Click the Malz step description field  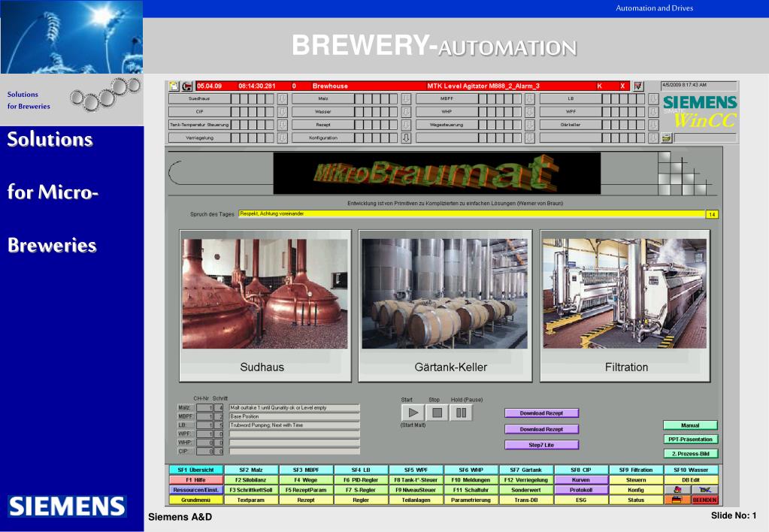(x=294, y=407)
